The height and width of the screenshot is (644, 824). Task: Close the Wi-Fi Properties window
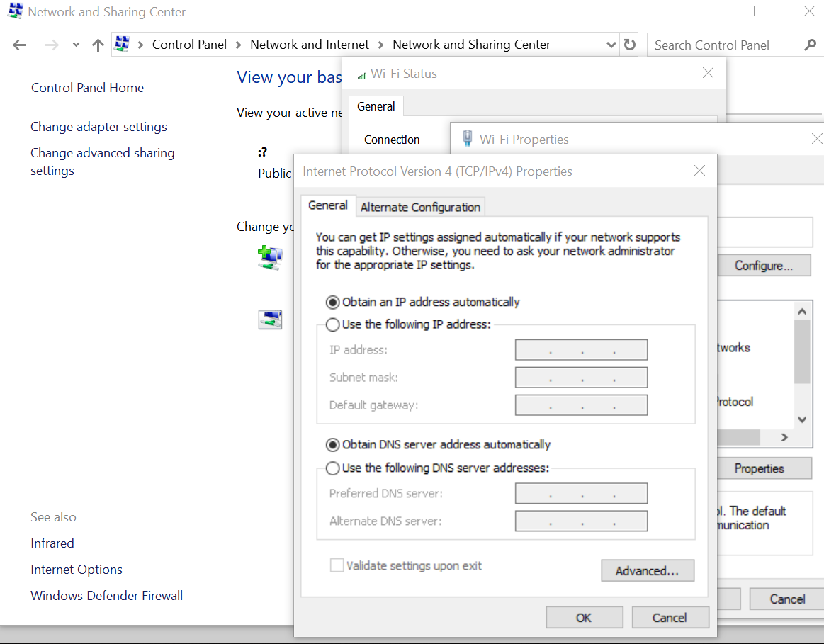pyautogui.click(x=817, y=139)
